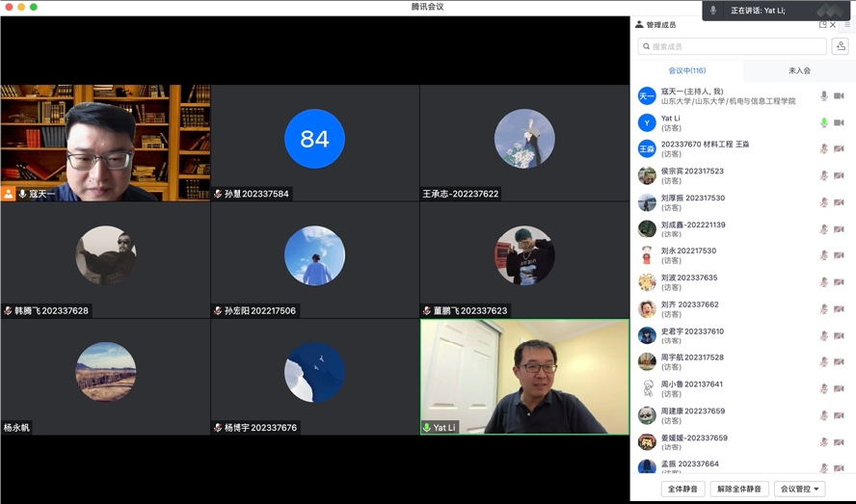Viewport: 856px width, 504px height.
Task: Click the disabled camera icon for 侯宗宾
Action: (839, 175)
